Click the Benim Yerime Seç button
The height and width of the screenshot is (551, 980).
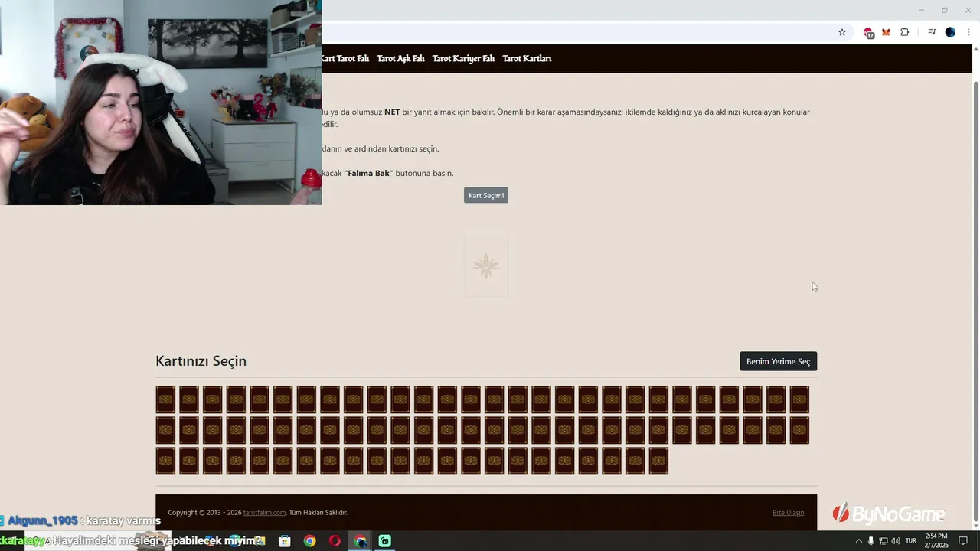point(778,361)
